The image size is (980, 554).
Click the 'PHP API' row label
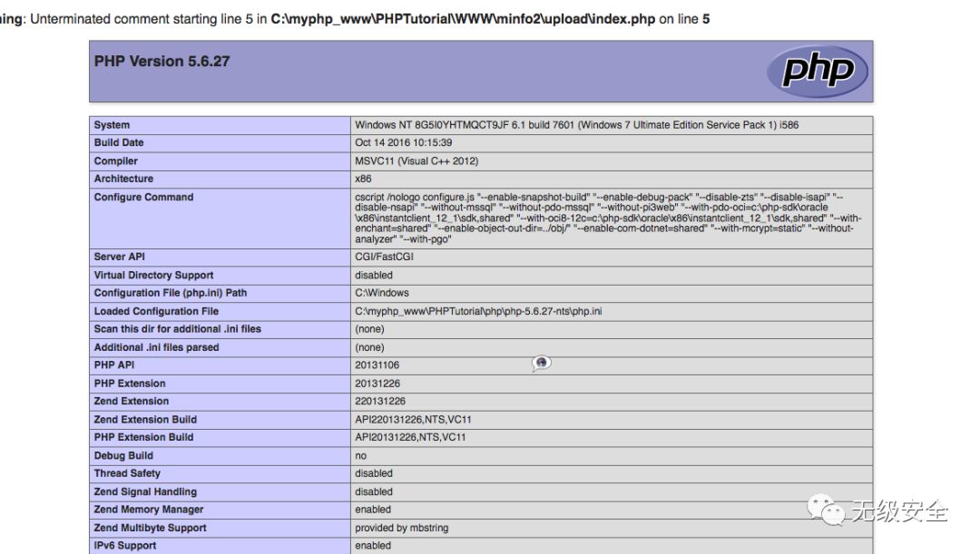coord(114,364)
